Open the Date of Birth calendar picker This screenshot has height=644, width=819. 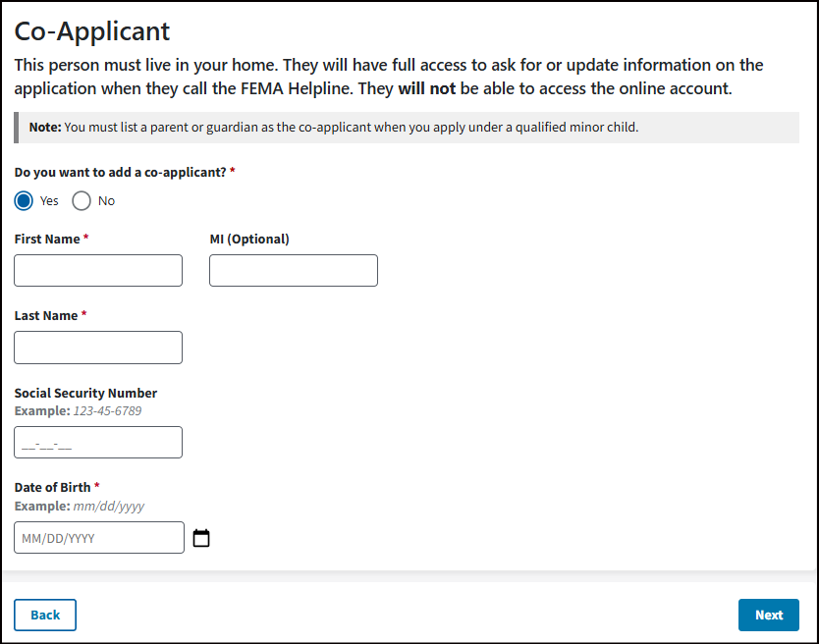pyautogui.click(x=201, y=538)
